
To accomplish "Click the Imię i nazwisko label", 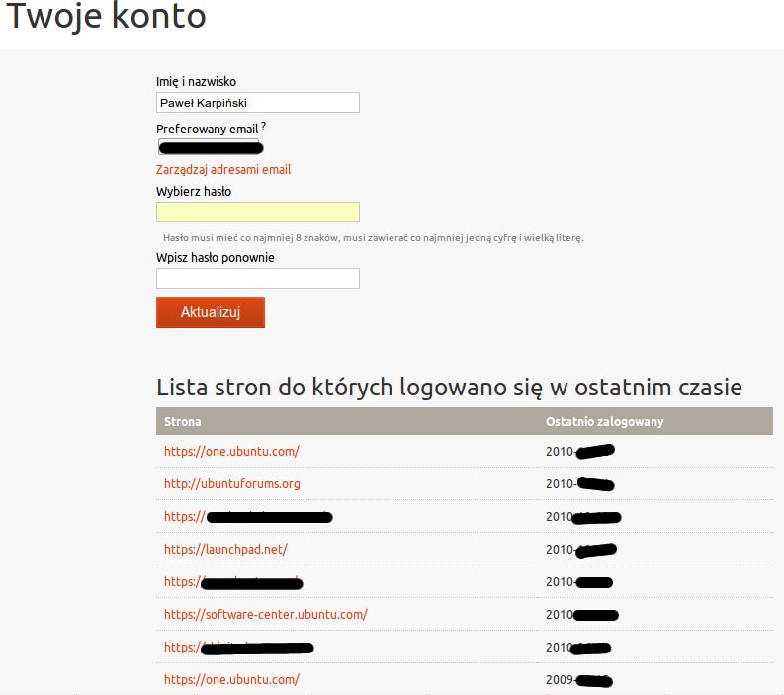I will tap(197, 81).
